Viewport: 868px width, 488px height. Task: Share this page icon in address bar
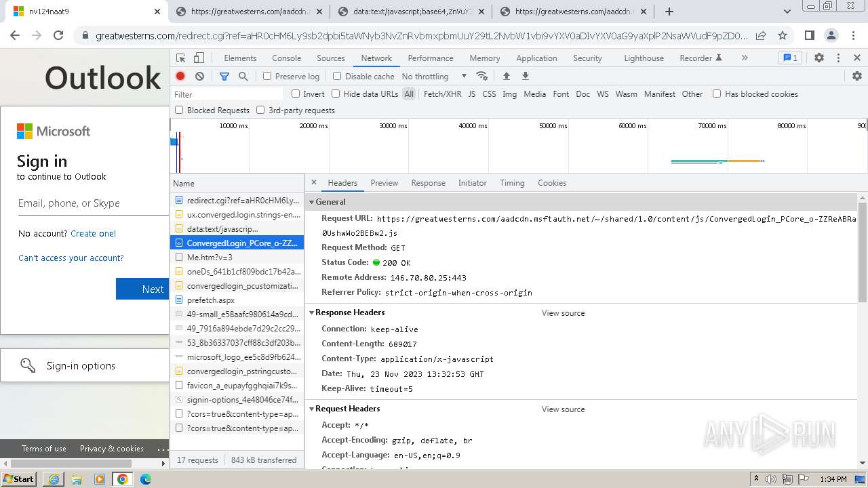pyautogui.click(x=761, y=35)
